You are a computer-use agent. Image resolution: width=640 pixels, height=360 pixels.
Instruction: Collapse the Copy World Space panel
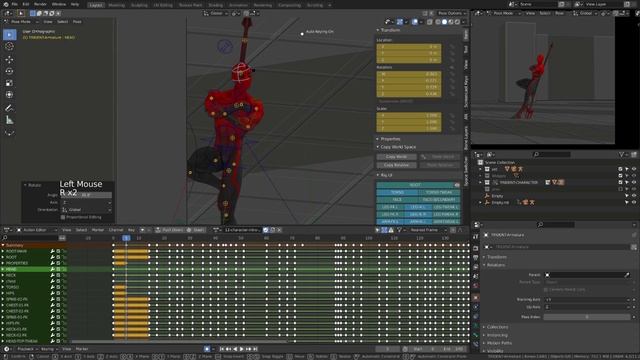pos(378,147)
